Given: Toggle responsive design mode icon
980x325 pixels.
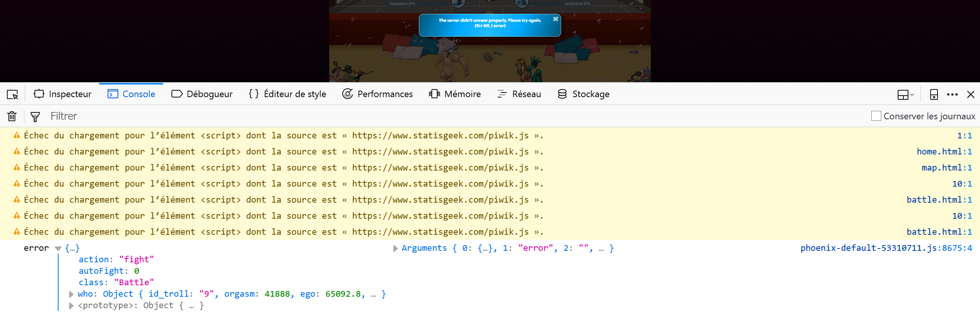Looking at the screenshot, I should point(934,94).
